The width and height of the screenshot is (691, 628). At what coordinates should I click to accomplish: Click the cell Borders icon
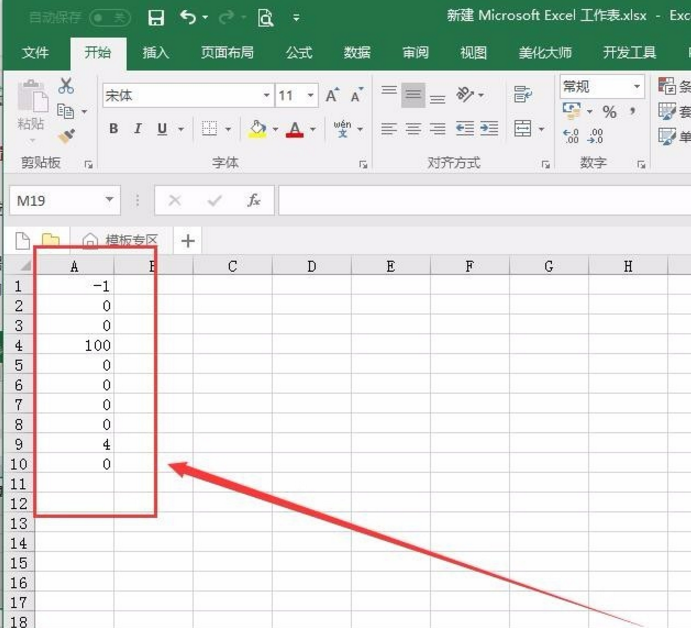point(209,129)
